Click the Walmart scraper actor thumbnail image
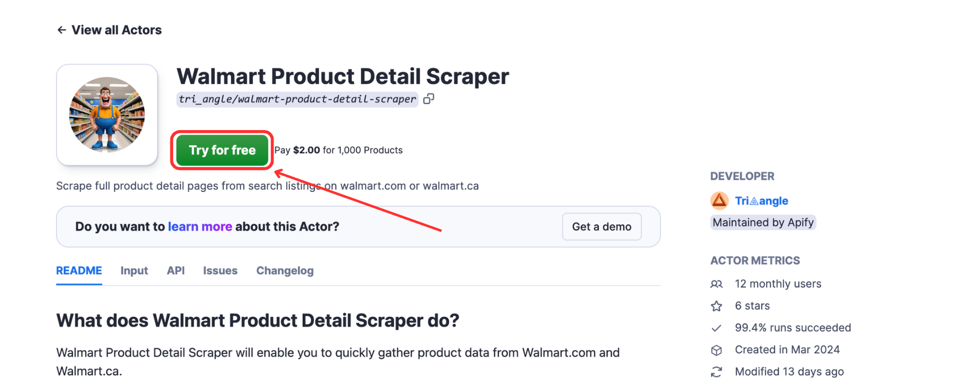Screen dimensions: 980x386 tap(106, 114)
